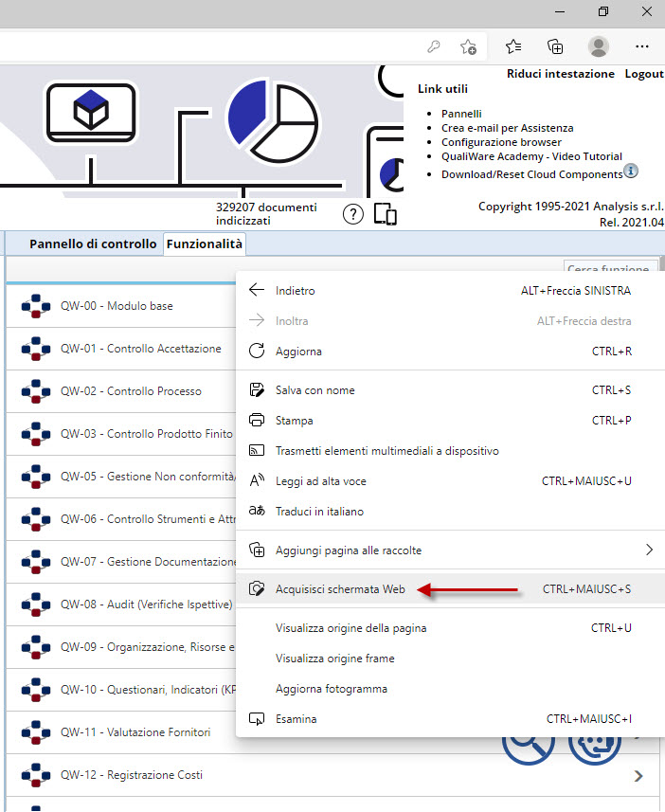This screenshot has width=665, height=812.
Task: Click info icon beside Download/Reset Cloud Components
Action: point(631,171)
